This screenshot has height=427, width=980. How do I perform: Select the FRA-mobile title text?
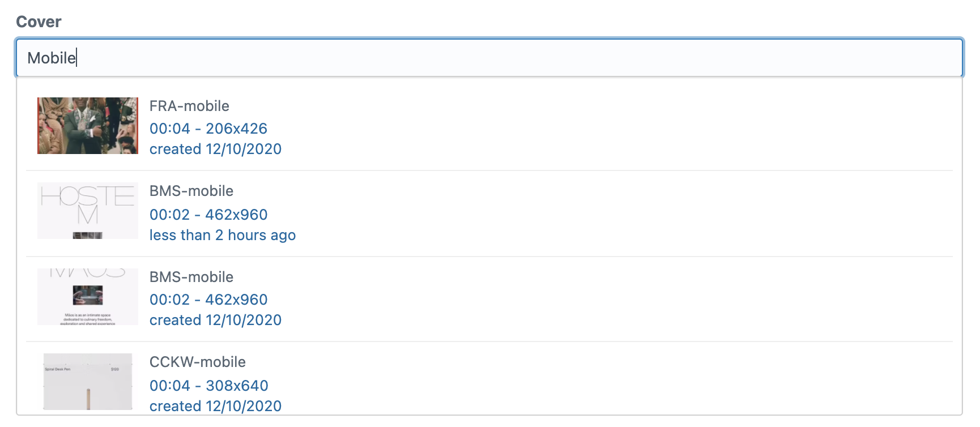pos(189,106)
